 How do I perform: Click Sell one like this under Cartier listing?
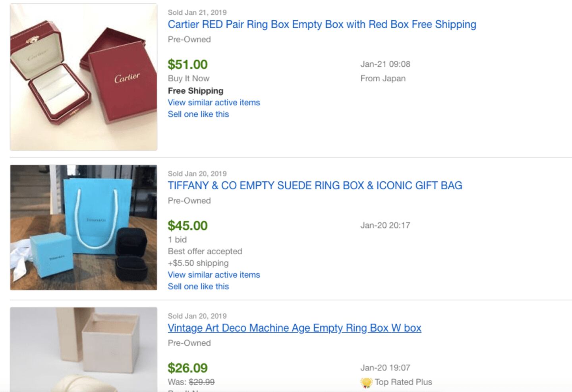(198, 114)
